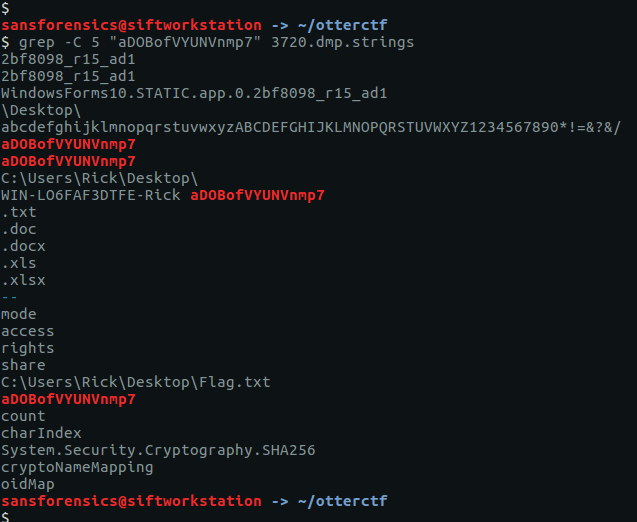Select the highlighted password next to WIN-LO6FAF3DTFE-Rick
Viewport: 637px width, 522px height.
pos(257,195)
